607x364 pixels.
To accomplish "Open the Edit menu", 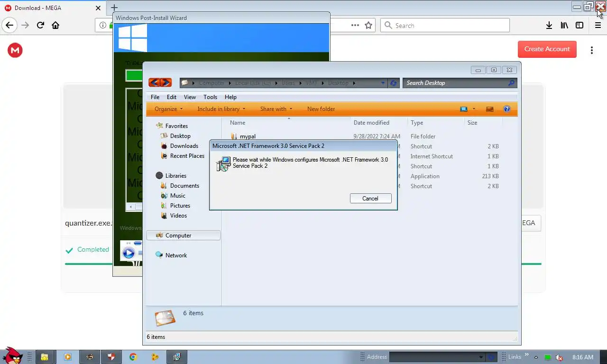I will 172,97.
